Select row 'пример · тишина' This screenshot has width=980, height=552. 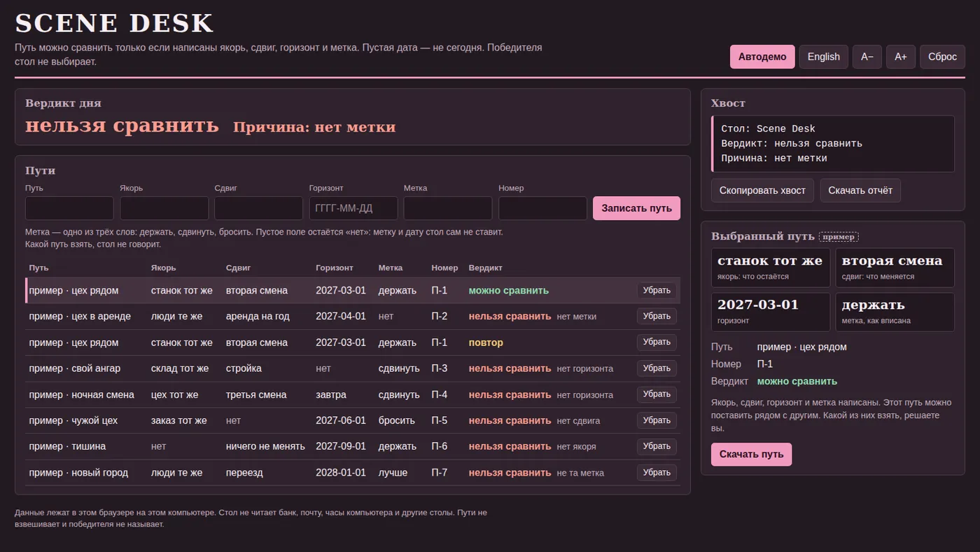(x=353, y=446)
